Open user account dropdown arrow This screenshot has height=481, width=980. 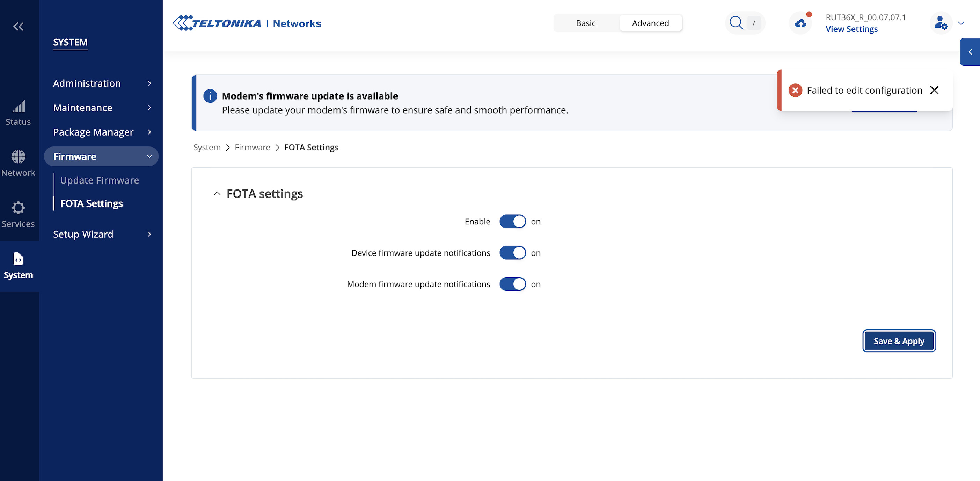point(961,23)
